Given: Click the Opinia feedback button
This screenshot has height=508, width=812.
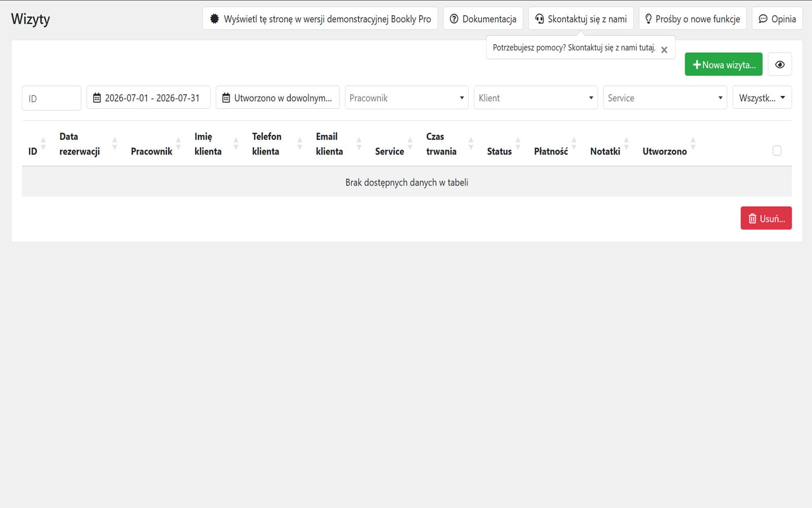Looking at the screenshot, I should [777, 19].
